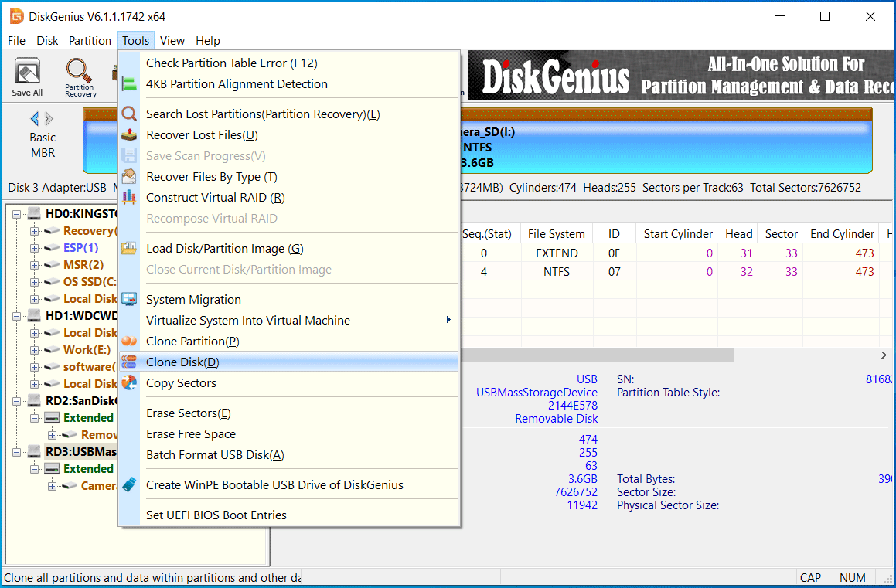Viewport: 896px width, 588px height.
Task: Close the open Tools menu
Action: click(135, 40)
